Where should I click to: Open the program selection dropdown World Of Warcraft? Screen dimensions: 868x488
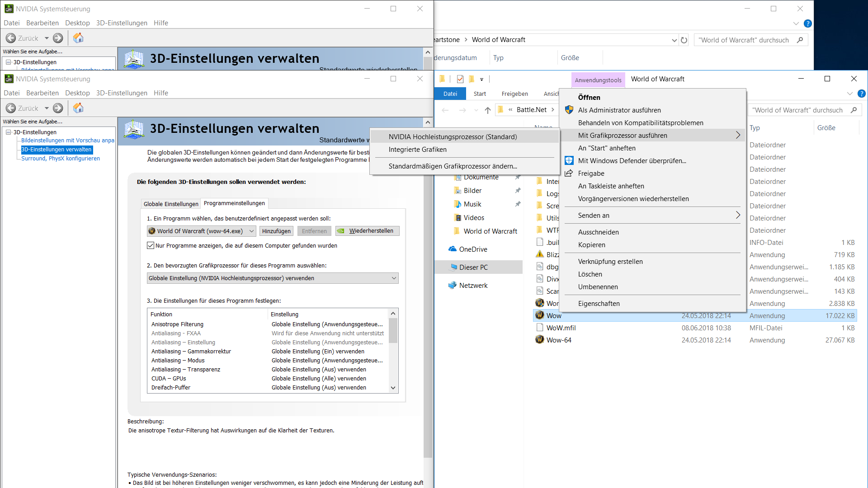point(201,231)
